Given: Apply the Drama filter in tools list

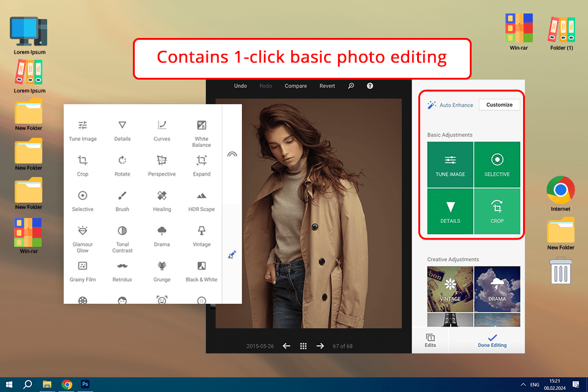Looking at the screenshot, I should click(x=162, y=236).
